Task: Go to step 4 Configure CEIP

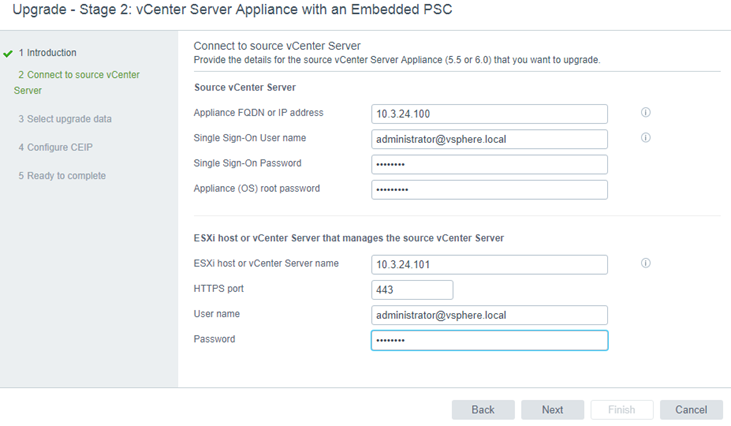Action: point(55,147)
